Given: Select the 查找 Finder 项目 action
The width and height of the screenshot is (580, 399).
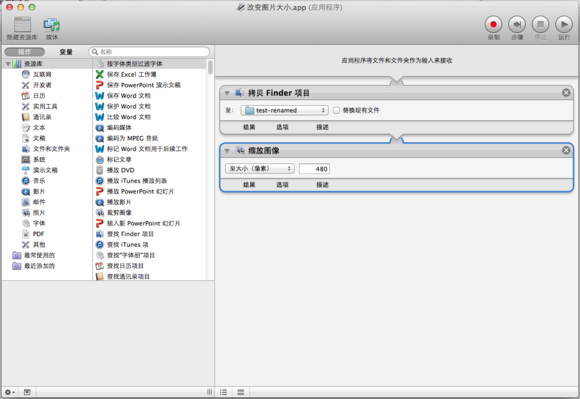Looking at the screenshot, I should tap(130, 234).
